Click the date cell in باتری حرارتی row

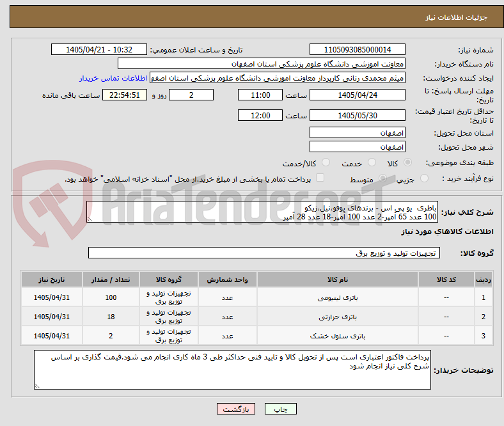(52, 317)
